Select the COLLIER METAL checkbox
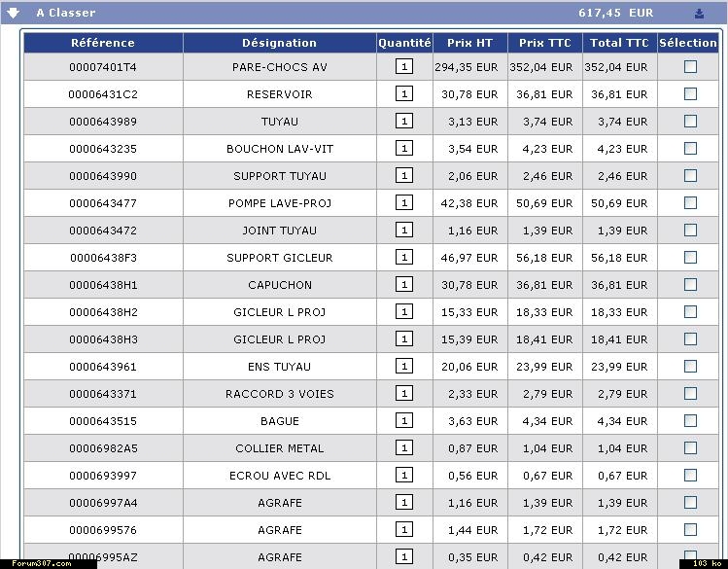Image resolution: width=728 pixels, height=569 pixels. tap(690, 447)
